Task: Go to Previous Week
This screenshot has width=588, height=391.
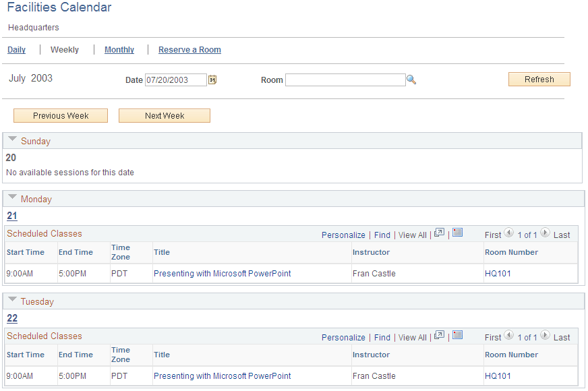Action: [61, 116]
